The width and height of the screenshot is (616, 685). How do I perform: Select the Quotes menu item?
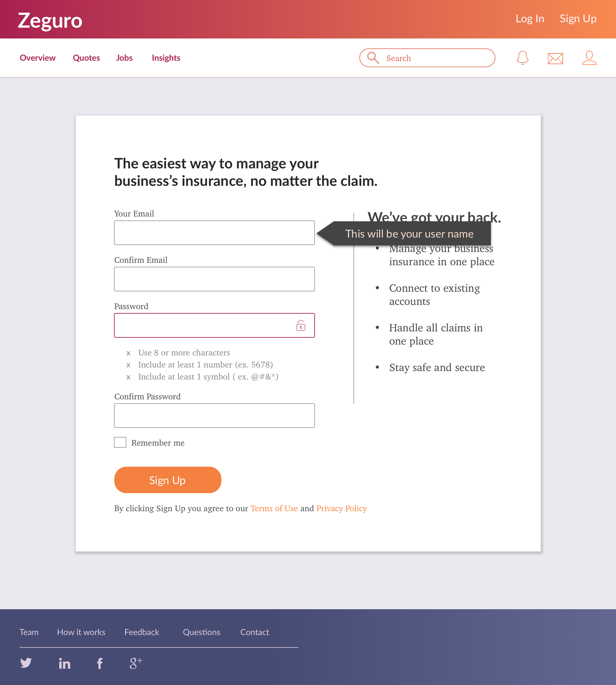(x=86, y=58)
